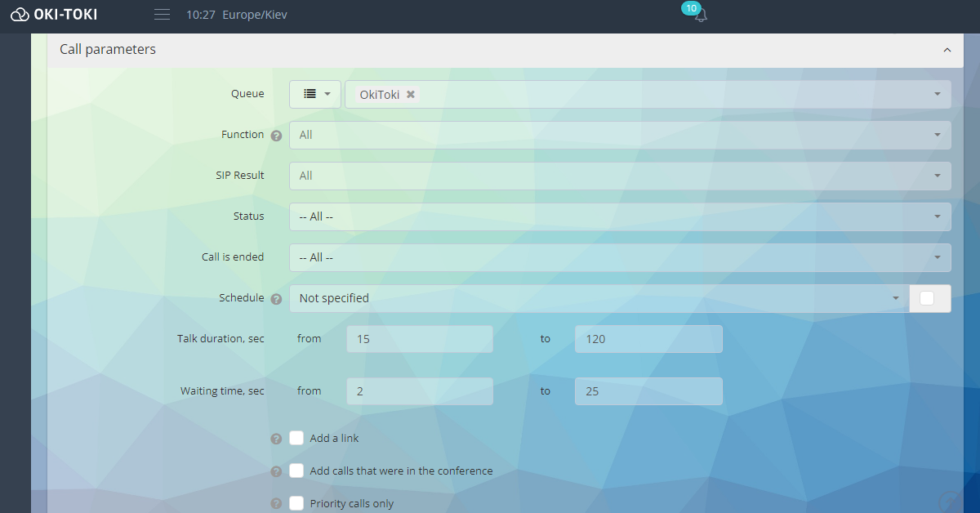Click the Function help question icon
Screen dimensions: 980x513
coord(276,136)
